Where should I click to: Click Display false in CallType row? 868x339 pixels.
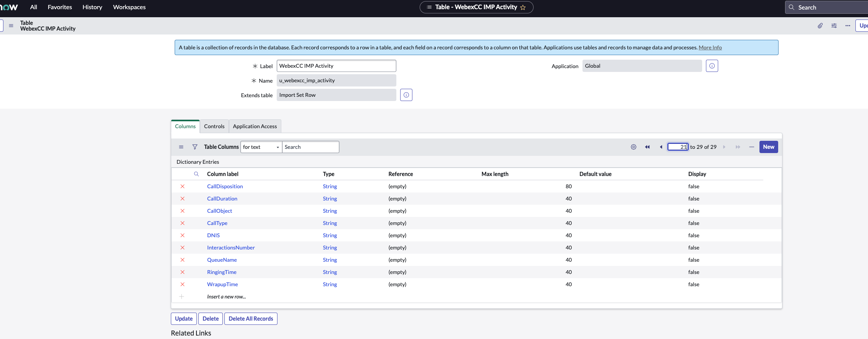pos(694,223)
